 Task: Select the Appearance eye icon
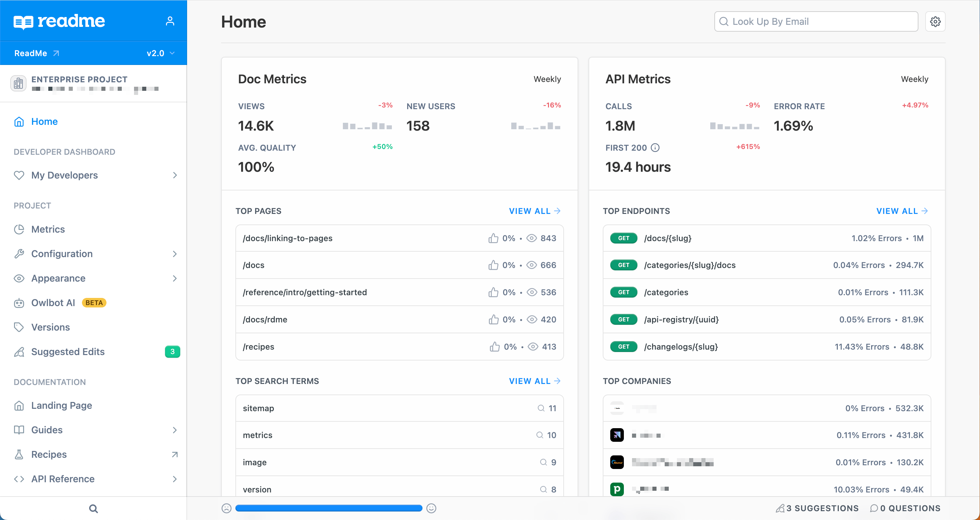[19, 278]
